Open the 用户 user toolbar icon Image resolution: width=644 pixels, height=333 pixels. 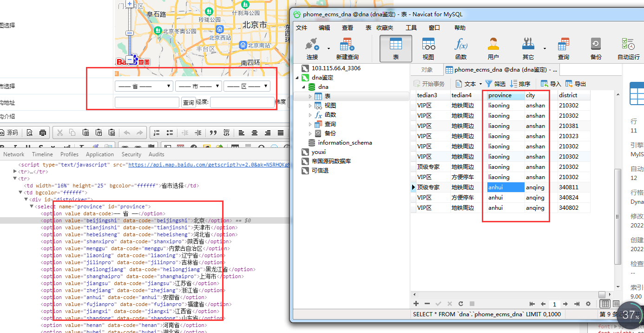click(x=493, y=48)
